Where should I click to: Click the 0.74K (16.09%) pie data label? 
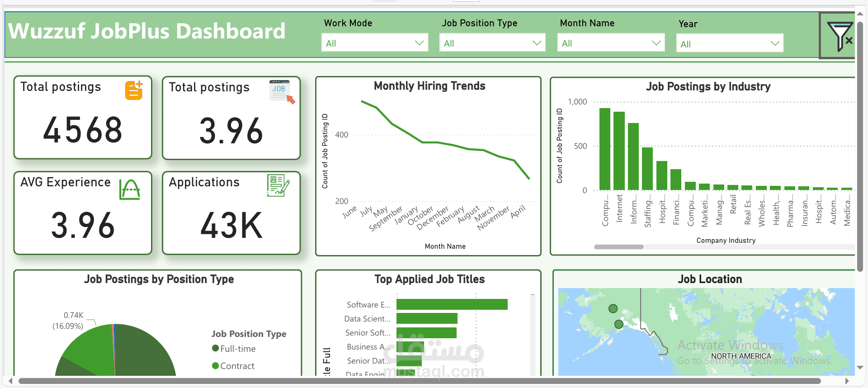[x=68, y=321]
